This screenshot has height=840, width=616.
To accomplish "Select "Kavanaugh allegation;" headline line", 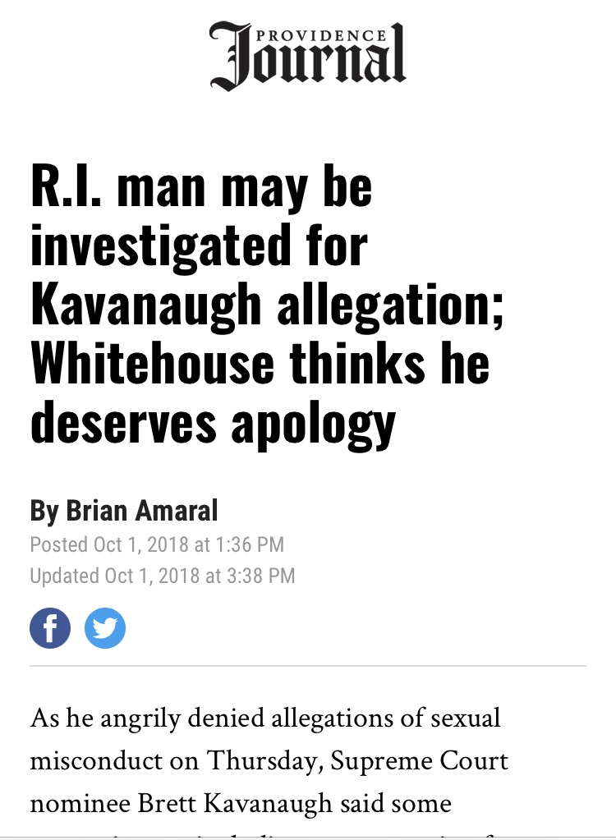I will coord(268,303).
